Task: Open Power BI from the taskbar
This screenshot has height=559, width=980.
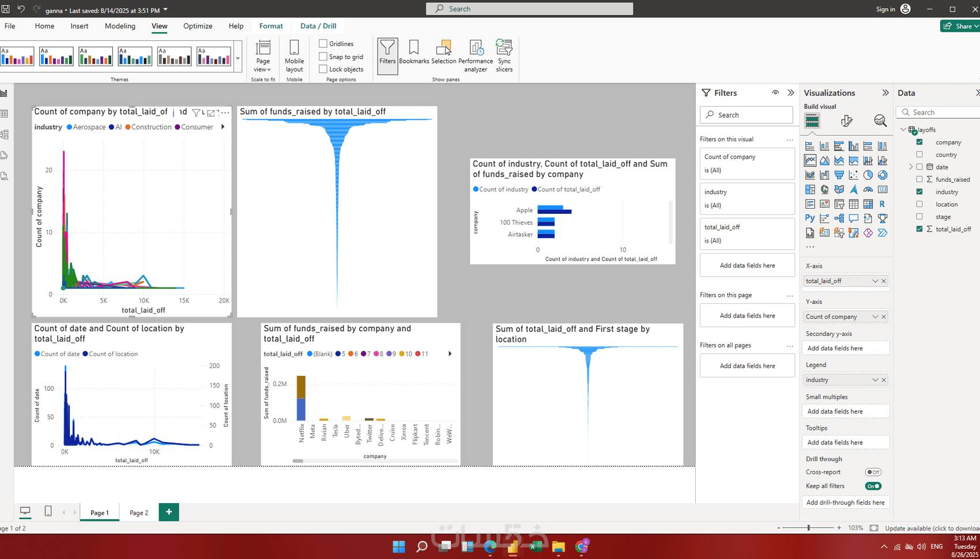Action: tap(512, 546)
